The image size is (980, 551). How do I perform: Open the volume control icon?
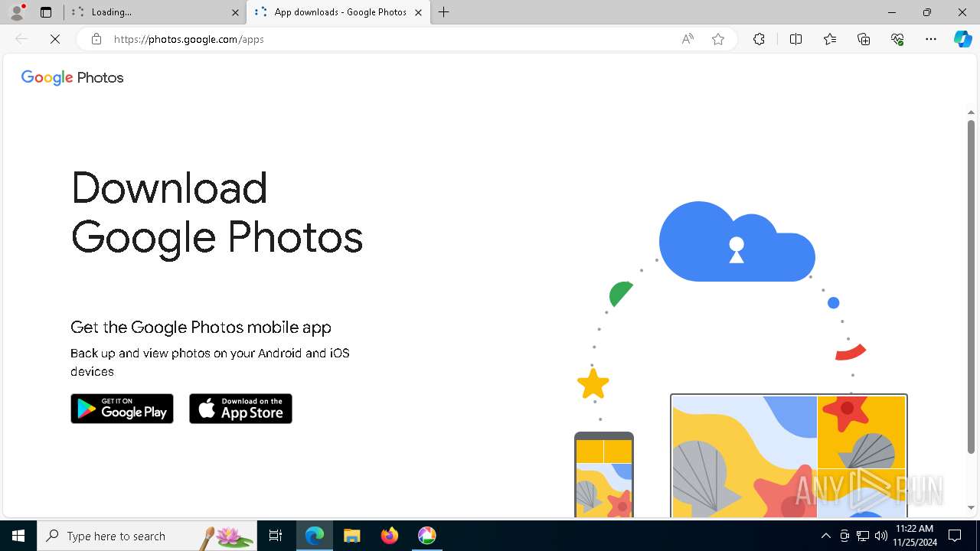click(881, 536)
